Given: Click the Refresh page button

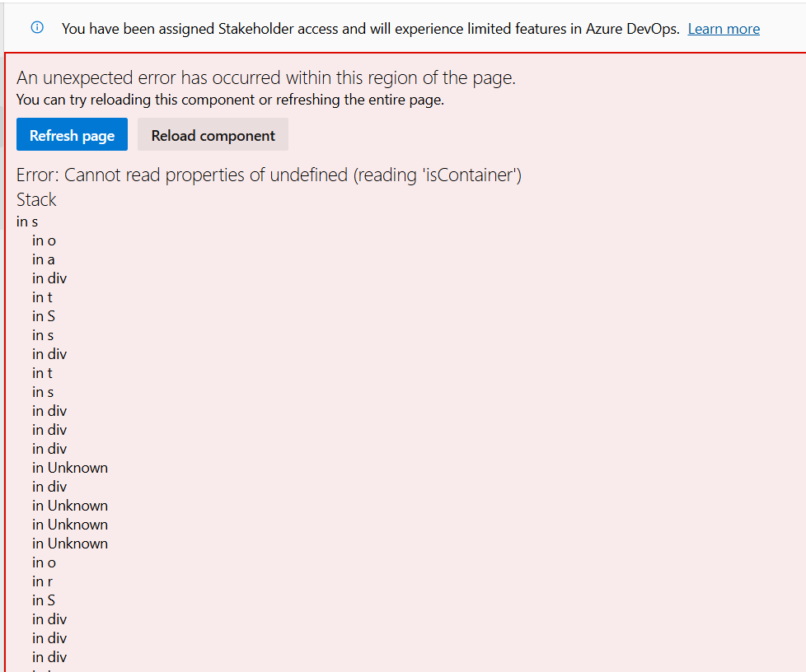Looking at the screenshot, I should coord(72,134).
